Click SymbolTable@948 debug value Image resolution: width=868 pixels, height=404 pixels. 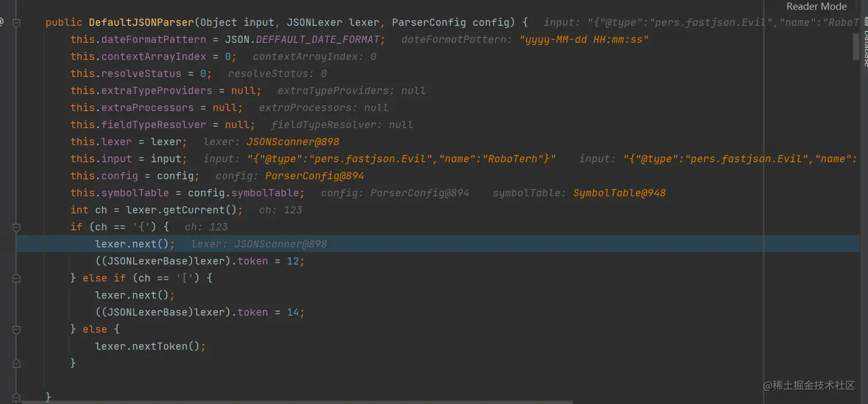click(619, 193)
